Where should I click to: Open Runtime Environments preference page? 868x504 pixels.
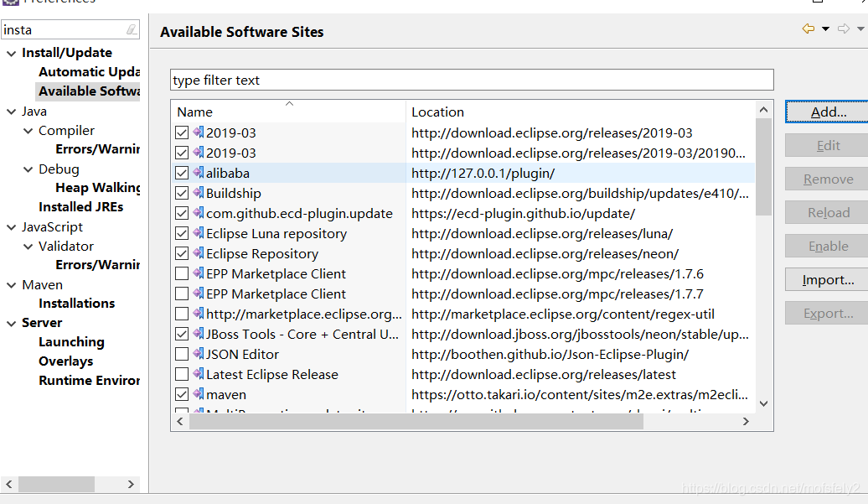89,381
